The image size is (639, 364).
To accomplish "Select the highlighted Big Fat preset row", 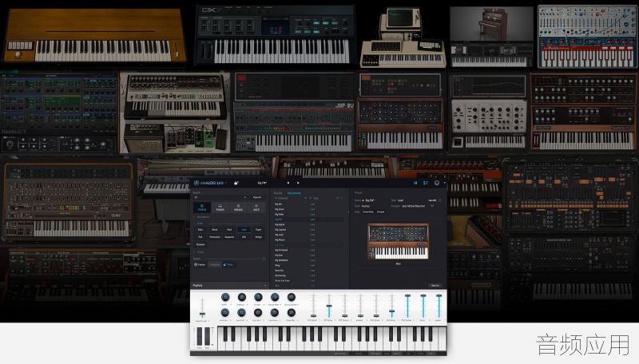I will pyautogui.click(x=309, y=220).
